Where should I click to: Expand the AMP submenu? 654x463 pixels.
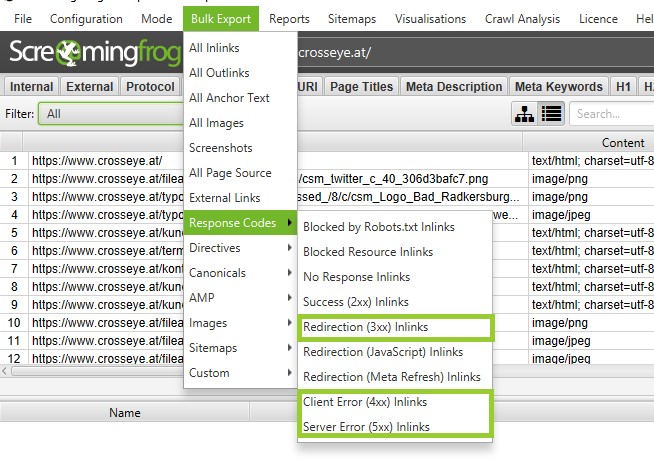tap(240, 298)
